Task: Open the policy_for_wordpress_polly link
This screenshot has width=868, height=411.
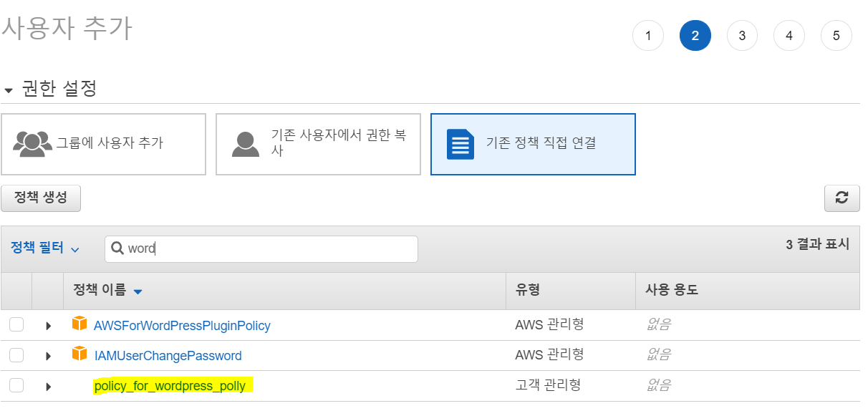Action: click(170, 386)
